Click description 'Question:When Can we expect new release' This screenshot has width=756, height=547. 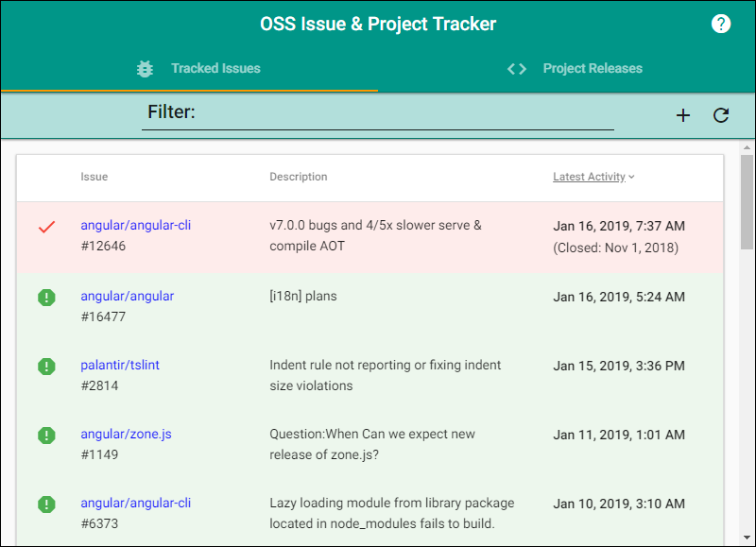(x=372, y=444)
